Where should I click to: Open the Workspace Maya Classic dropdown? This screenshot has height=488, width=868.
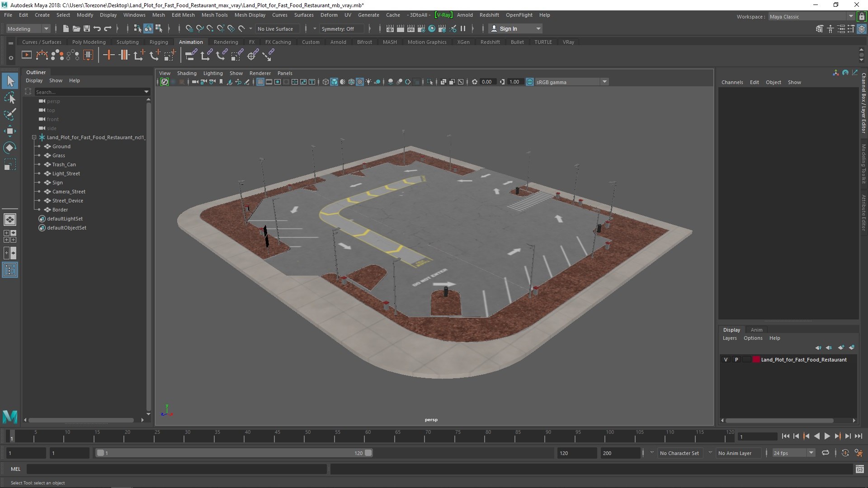811,17
